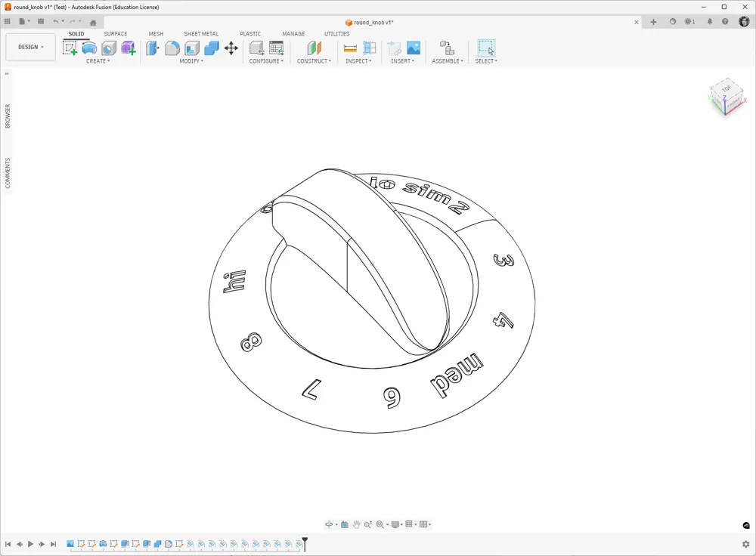Open the DESIGN workspace dropdown
756x556 pixels.
coord(31,47)
